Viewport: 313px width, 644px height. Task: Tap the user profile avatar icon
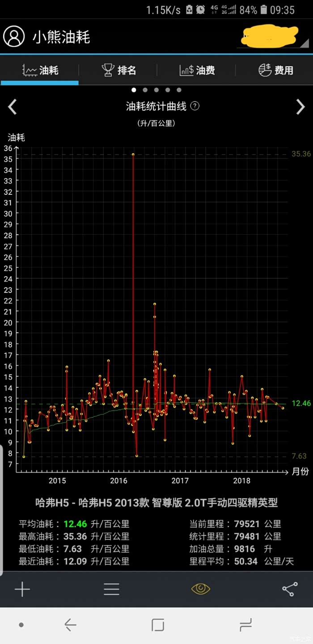(x=14, y=37)
